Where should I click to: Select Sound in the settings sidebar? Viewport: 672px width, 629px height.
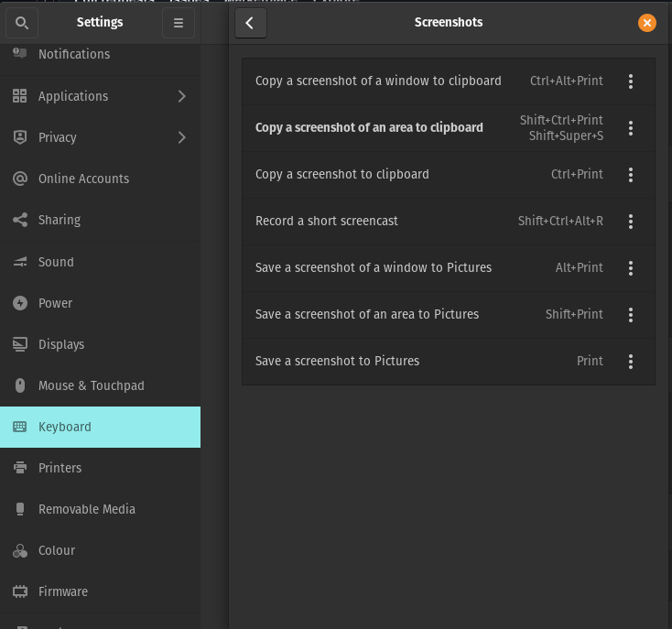[100, 261]
